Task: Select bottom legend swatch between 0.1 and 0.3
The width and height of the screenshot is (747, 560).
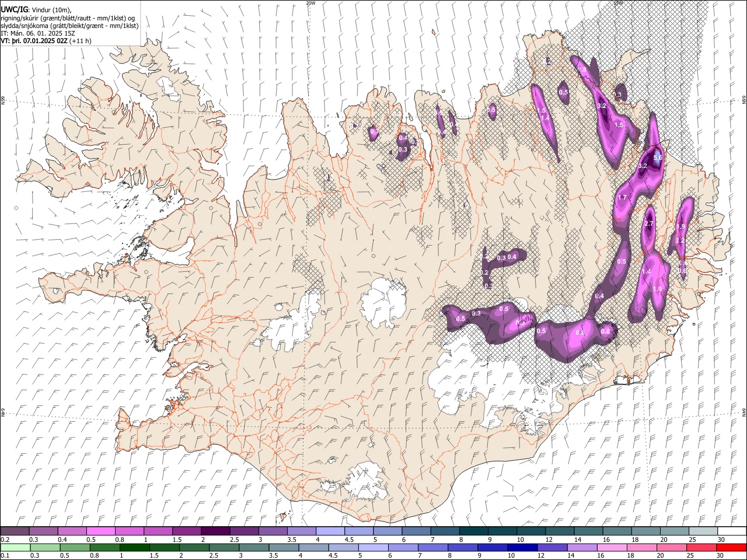Action: click(16, 547)
